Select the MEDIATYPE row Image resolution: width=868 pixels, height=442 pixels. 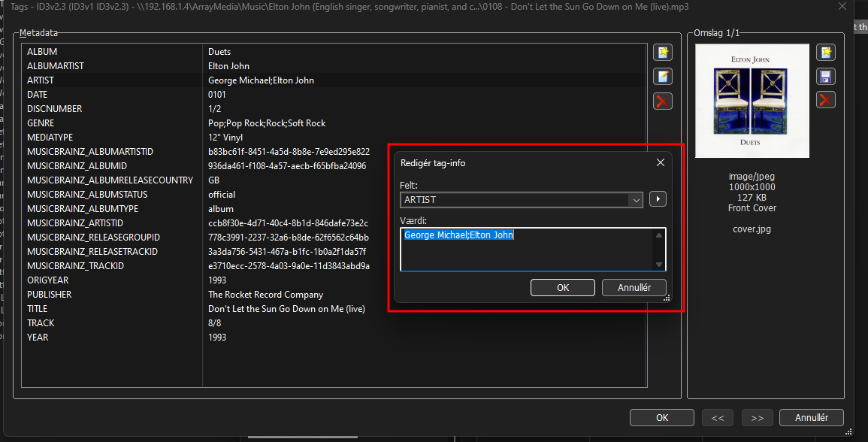pos(334,138)
